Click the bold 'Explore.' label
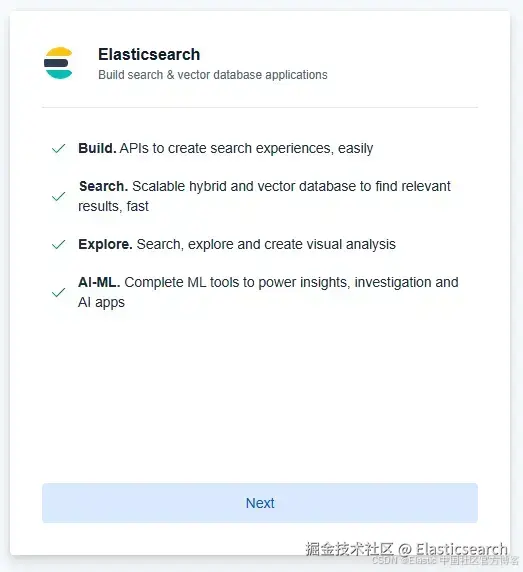 click(105, 244)
